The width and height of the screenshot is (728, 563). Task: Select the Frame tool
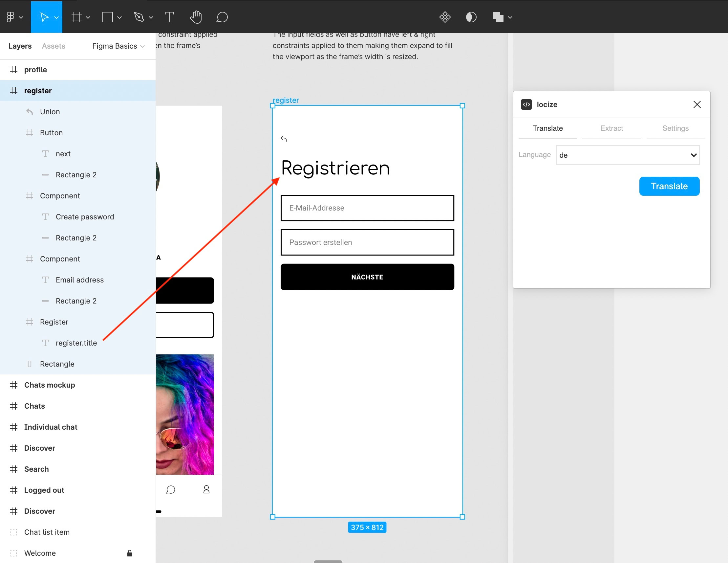tap(77, 17)
